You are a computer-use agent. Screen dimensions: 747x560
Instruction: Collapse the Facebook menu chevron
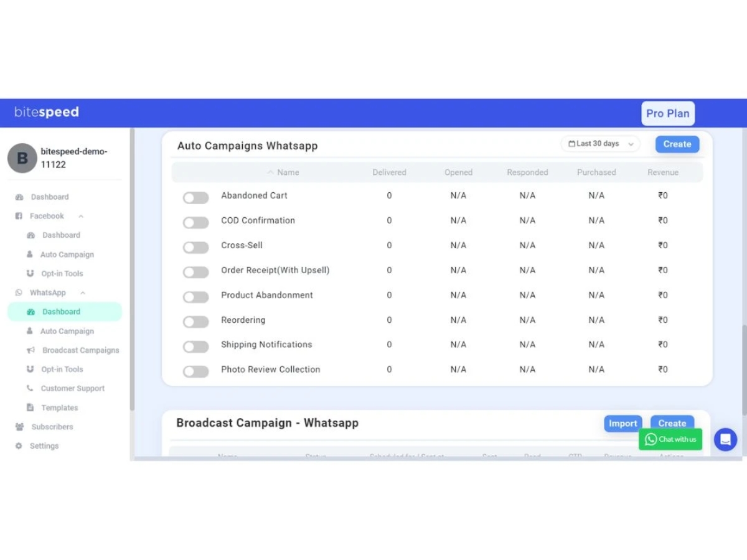(x=81, y=217)
